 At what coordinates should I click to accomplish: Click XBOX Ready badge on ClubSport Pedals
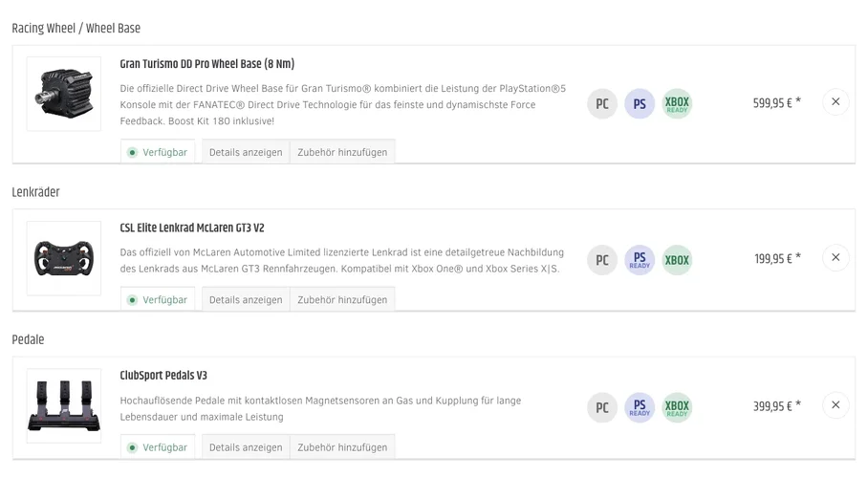pyautogui.click(x=677, y=407)
